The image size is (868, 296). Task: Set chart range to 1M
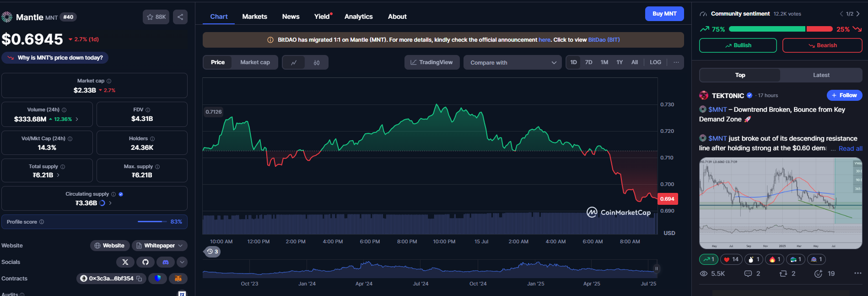(x=604, y=62)
